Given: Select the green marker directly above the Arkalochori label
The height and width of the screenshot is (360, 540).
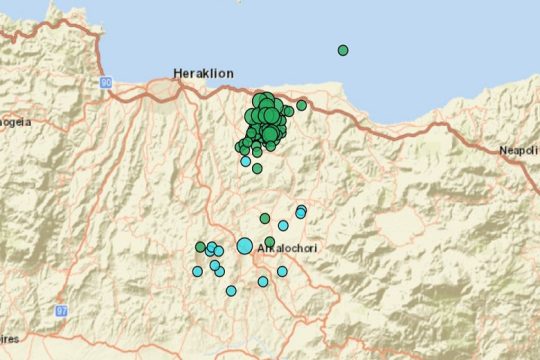Looking at the screenshot, I should point(270,242).
